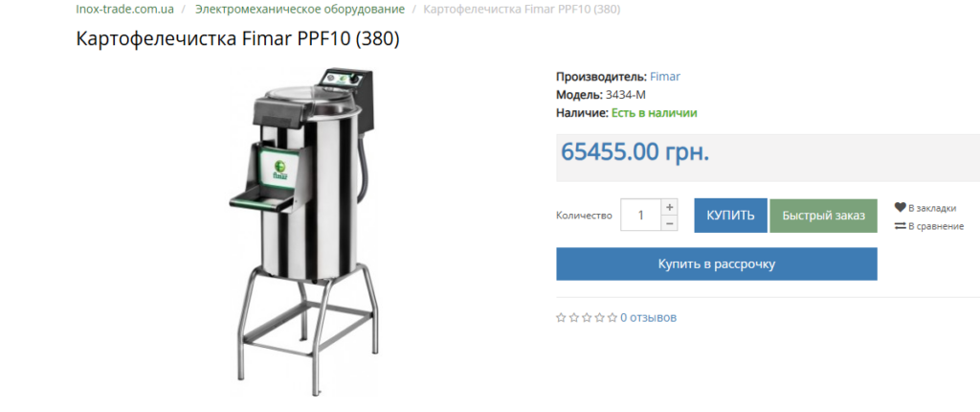Click the blue КУПИТЬ button
The width and height of the screenshot is (980, 412).
pos(730,216)
